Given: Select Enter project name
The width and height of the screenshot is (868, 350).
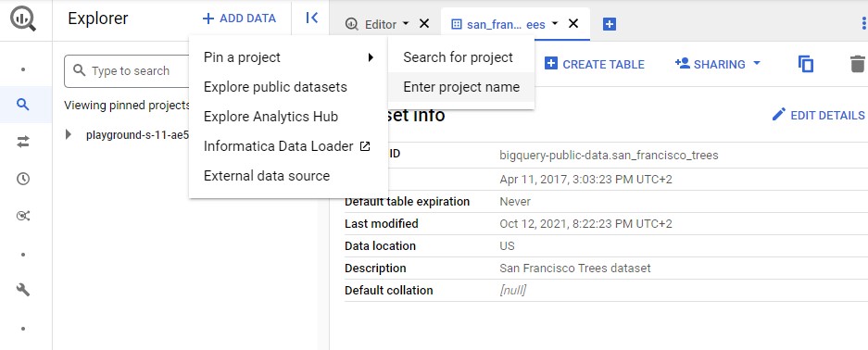Looking at the screenshot, I should tap(460, 87).
